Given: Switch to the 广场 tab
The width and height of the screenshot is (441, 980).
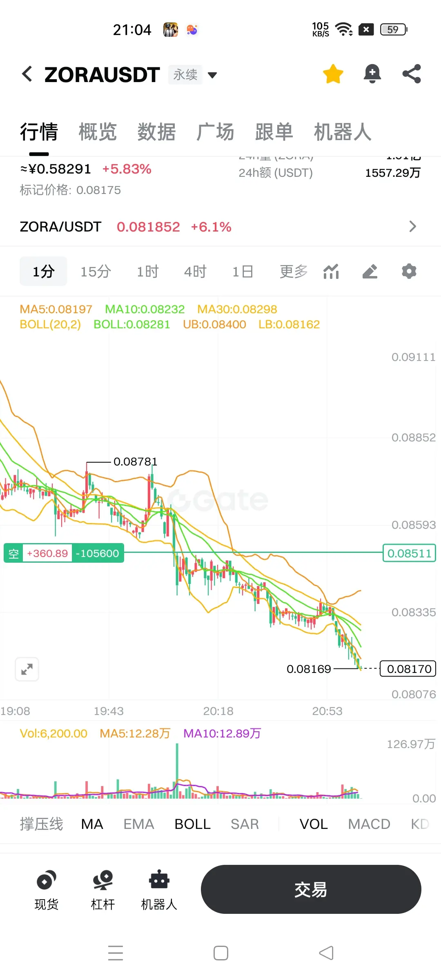Looking at the screenshot, I should 216,132.
